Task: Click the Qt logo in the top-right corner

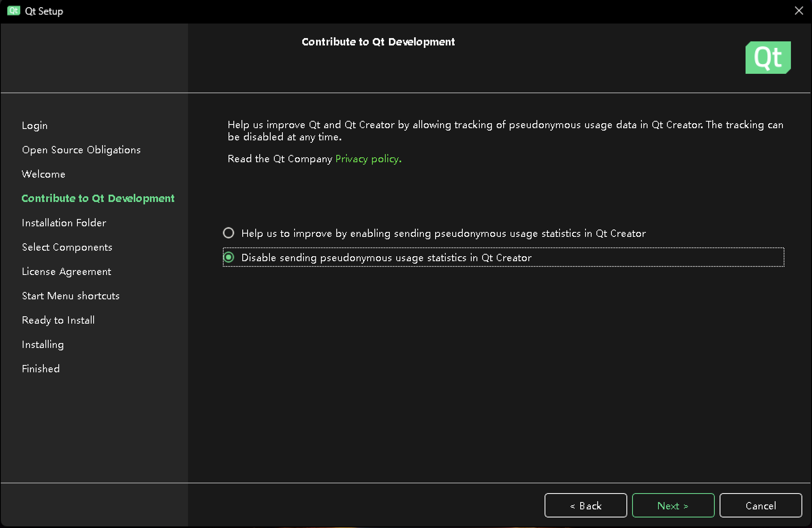Action: [x=768, y=57]
